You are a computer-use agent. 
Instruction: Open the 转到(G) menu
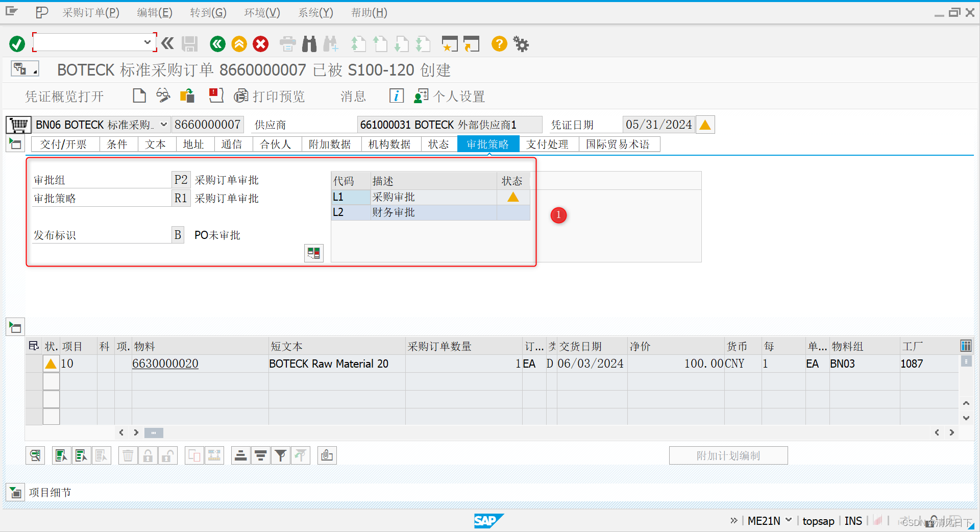(x=208, y=12)
